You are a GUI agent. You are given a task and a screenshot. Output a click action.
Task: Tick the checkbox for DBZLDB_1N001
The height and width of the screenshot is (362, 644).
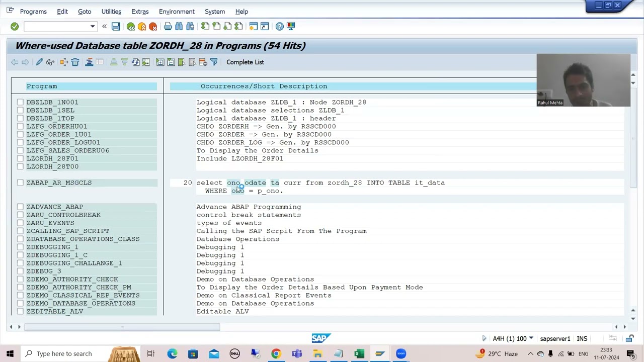point(20,102)
